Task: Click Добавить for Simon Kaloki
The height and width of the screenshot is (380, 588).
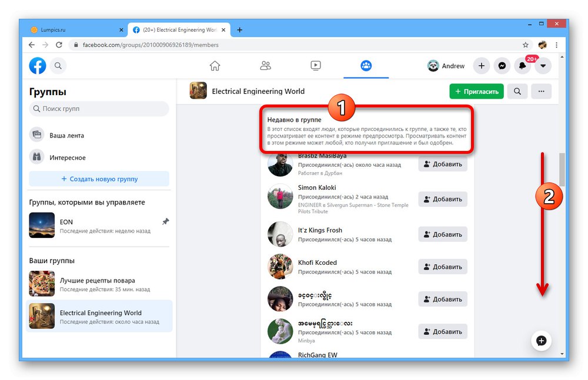Action: pyautogui.click(x=443, y=199)
